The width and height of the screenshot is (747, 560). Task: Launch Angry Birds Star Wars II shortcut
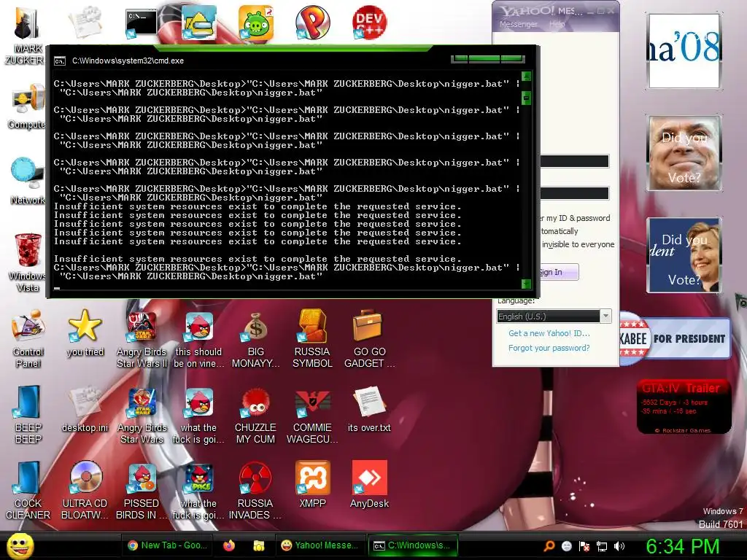coord(142,338)
